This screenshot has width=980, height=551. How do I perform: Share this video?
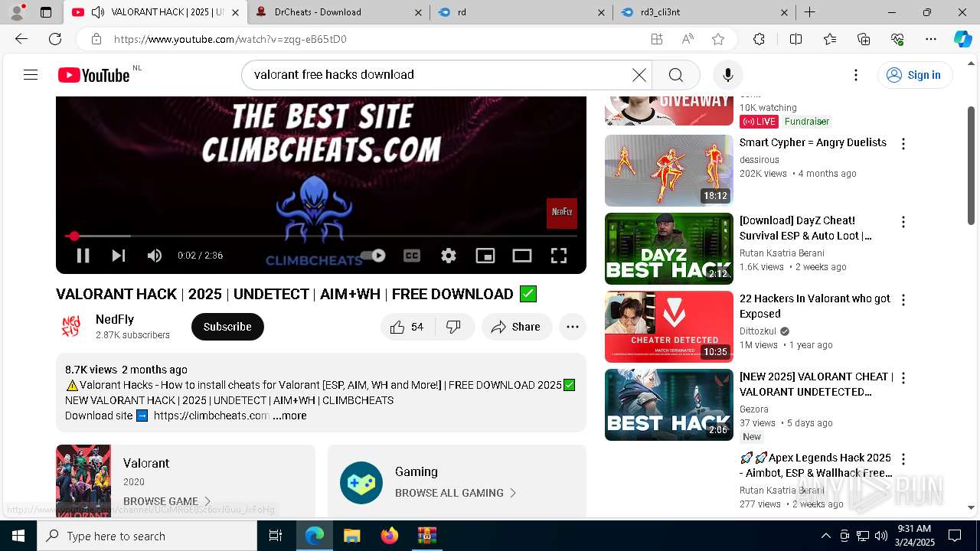click(x=517, y=327)
